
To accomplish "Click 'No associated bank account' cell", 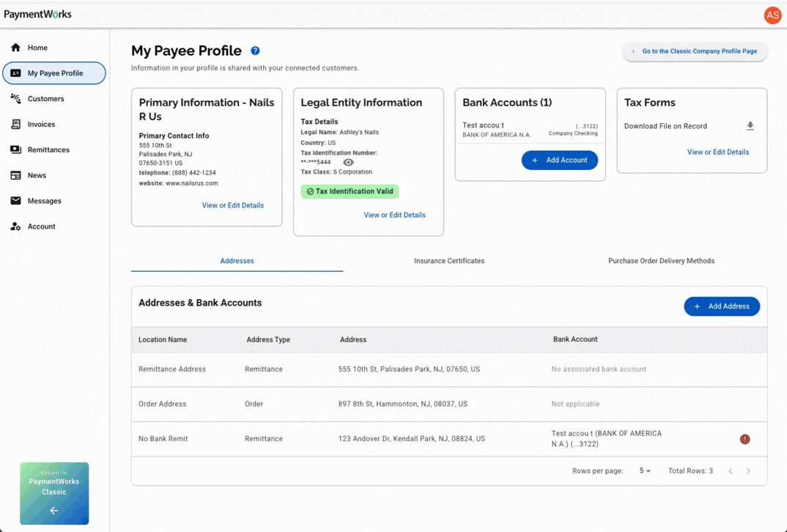I will point(599,369).
